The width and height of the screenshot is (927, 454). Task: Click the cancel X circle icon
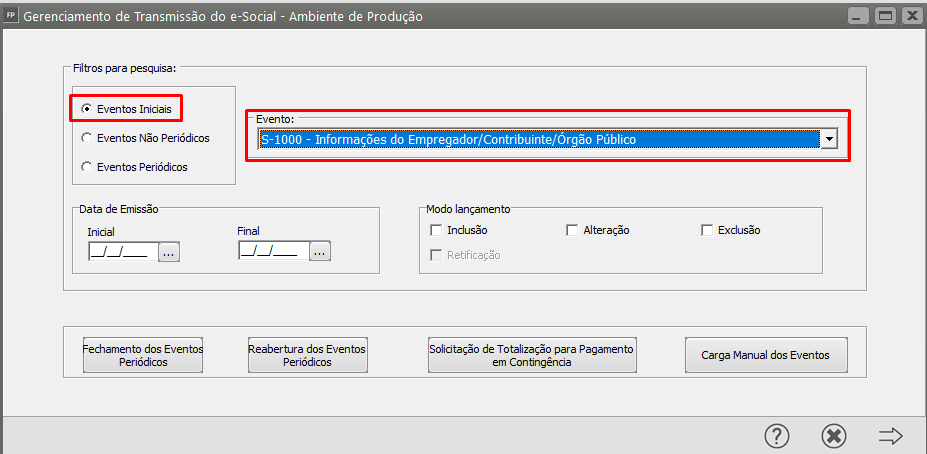(x=834, y=436)
